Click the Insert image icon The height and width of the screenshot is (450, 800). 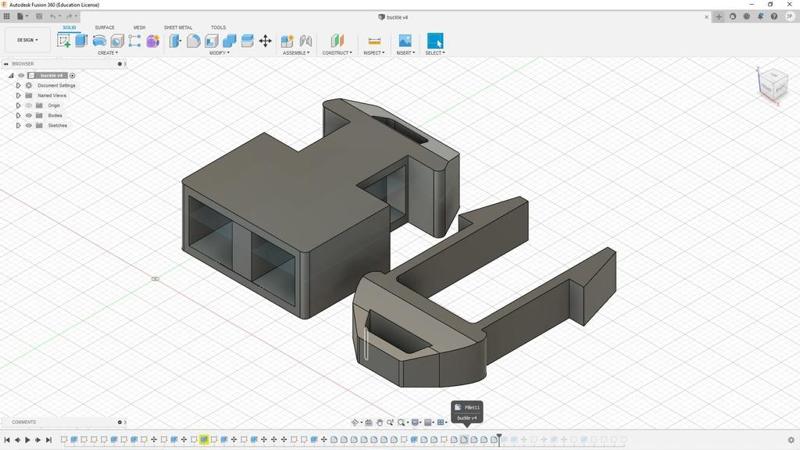[405, 41]
